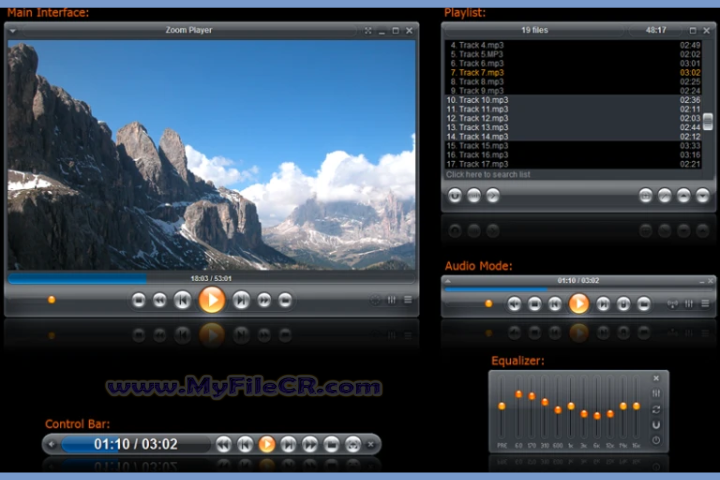Click Previous Track in the Main Interface
This screenshot has width=720, height=480.
coord(183,300)
